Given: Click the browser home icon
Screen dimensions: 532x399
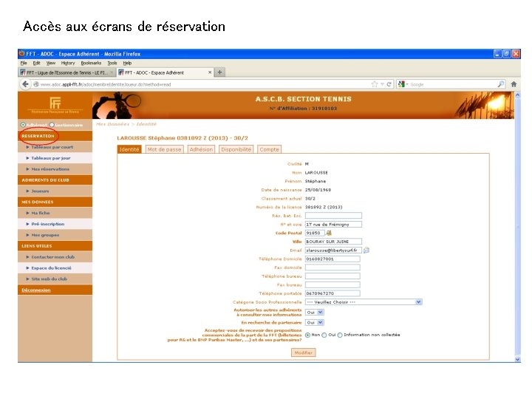Looking at the screenshot, I should click(514, 84).
